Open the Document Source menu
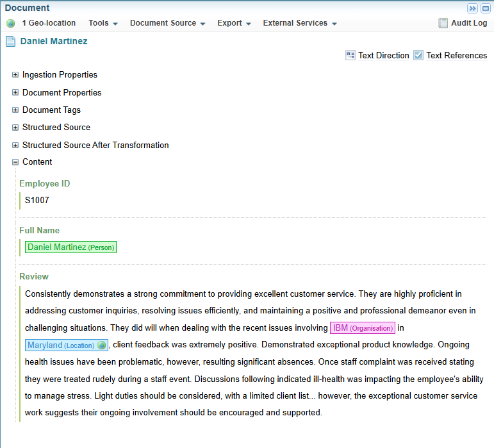Viewport: 494px width, 448px height. point(167,23)
